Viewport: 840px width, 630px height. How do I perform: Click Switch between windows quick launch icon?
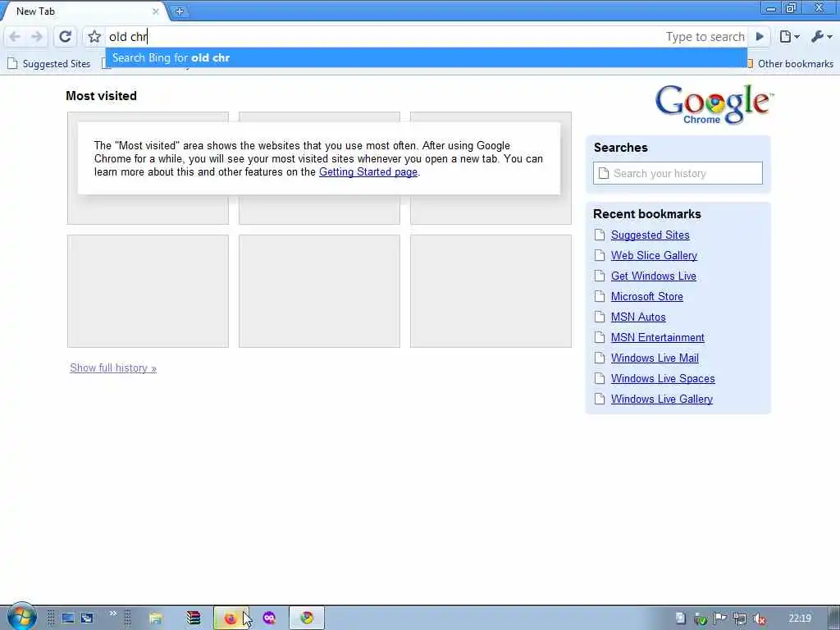(x=87, y=619)
